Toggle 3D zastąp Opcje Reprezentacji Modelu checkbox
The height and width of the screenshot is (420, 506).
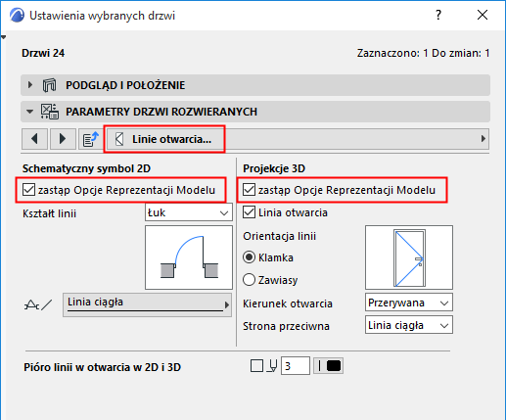(249, 190)
